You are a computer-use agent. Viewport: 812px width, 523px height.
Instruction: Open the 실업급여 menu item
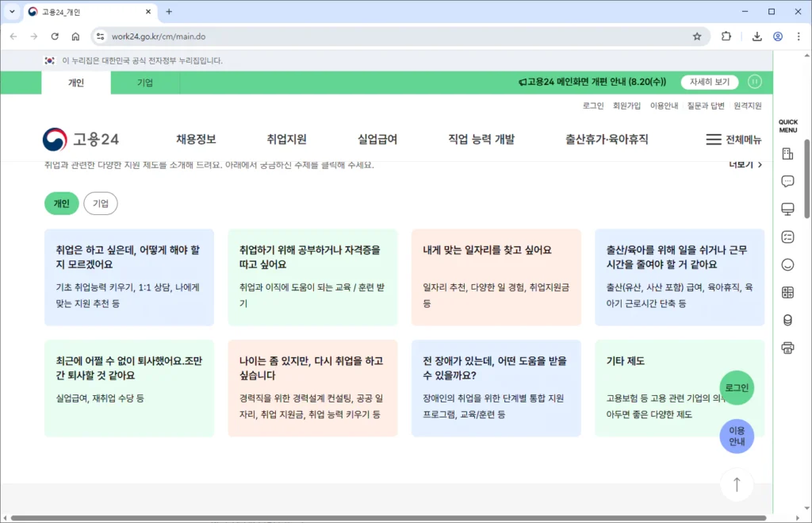376,137
